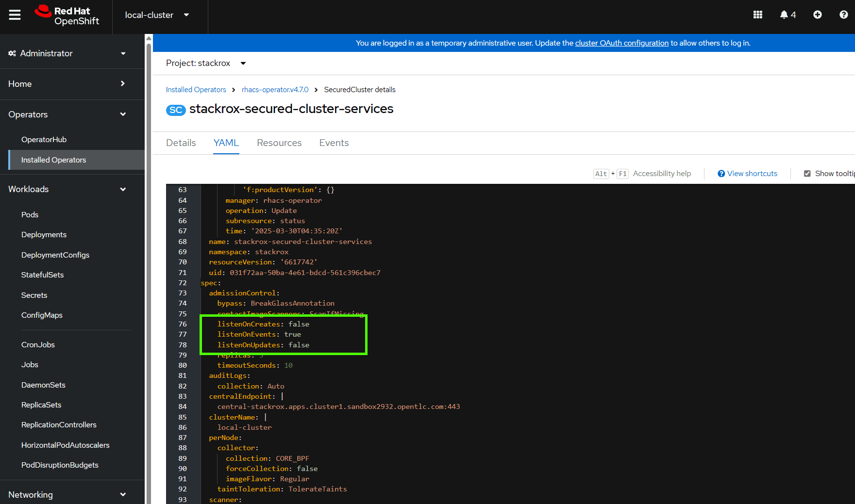Click the SC resource badge
The width and height of the screenshot is (855, 504).
[x=176, y=110]
